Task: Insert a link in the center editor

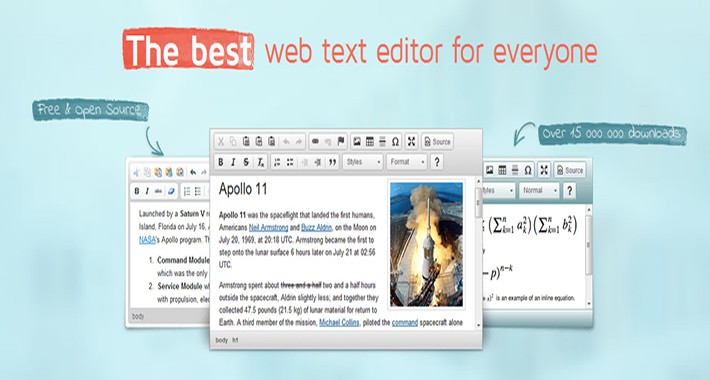Action: click(316, 142)
